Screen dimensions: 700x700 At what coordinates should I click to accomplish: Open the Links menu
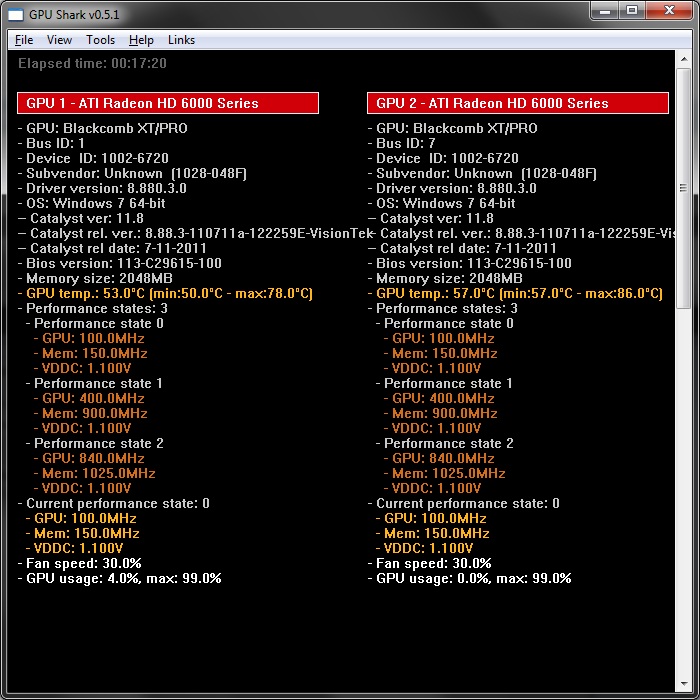click(181, 40)
